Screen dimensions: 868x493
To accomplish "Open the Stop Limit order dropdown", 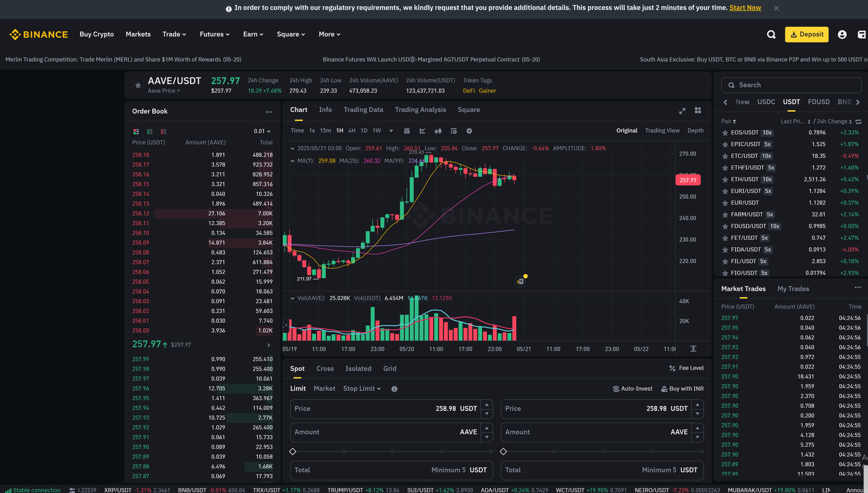I will (362, 389).
